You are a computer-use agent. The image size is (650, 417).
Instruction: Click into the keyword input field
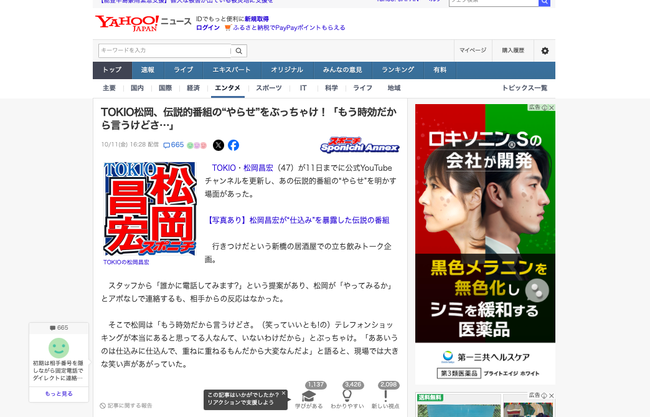[x=165, y=51]
